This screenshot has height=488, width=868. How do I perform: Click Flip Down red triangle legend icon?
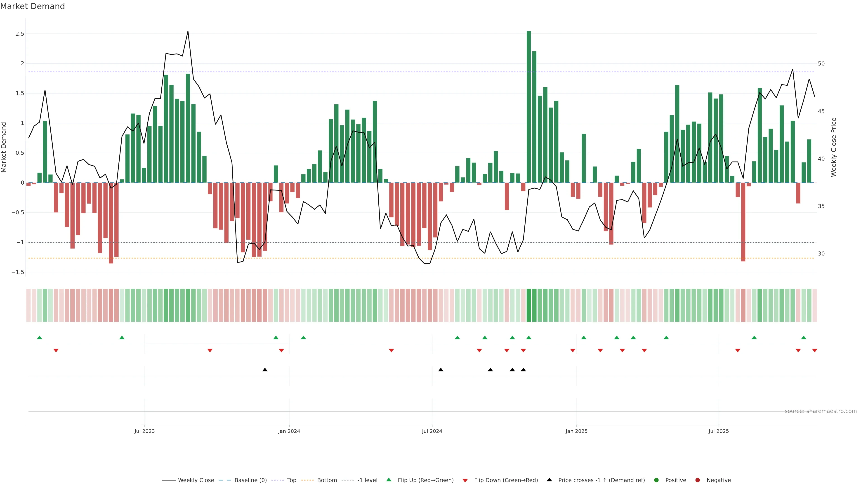pos(465,481)
